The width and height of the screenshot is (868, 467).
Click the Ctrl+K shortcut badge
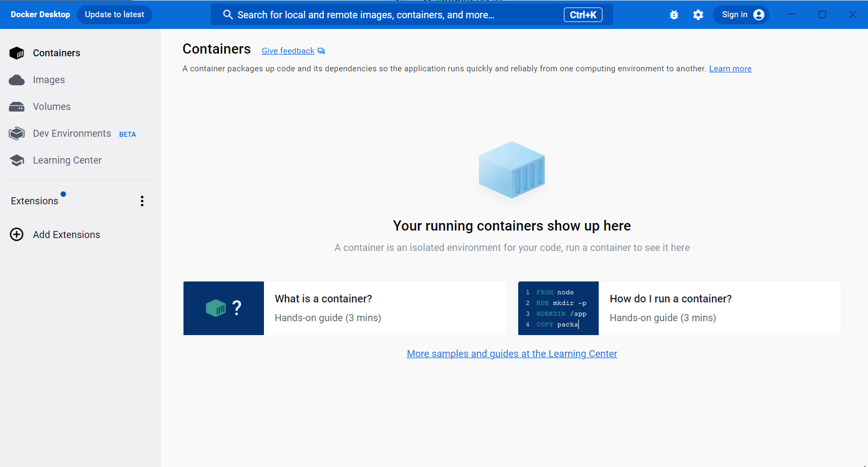click(x=583, y=15)
